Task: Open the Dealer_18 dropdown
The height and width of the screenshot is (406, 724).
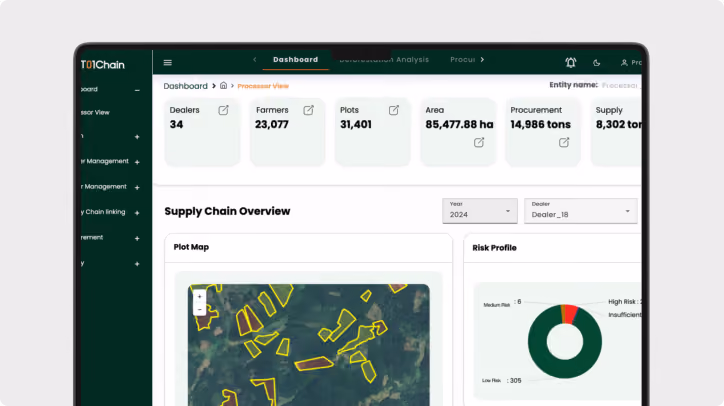Action: (x=580, y=211)
